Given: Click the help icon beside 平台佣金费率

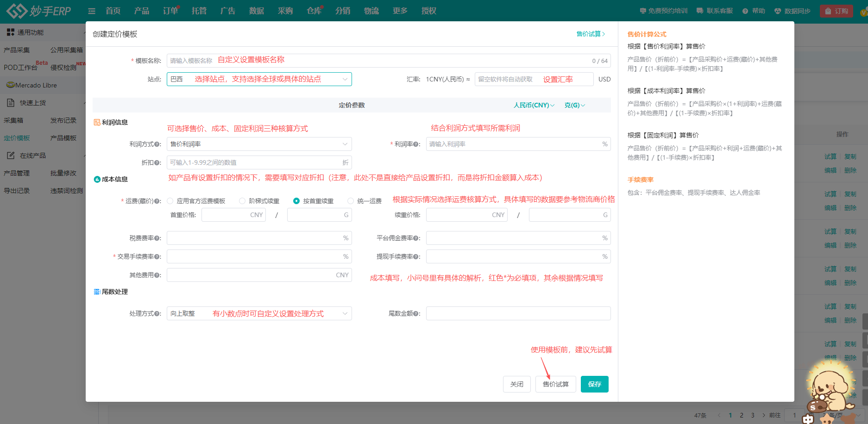Looking at the screenshot, I should pyautogui.click(x=417, y=238).
